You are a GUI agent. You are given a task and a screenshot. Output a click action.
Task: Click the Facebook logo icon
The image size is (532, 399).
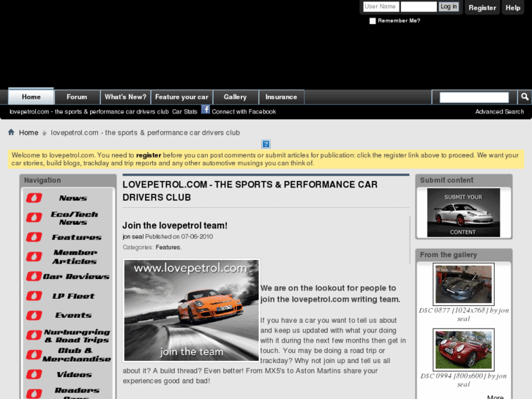point(206,109)
